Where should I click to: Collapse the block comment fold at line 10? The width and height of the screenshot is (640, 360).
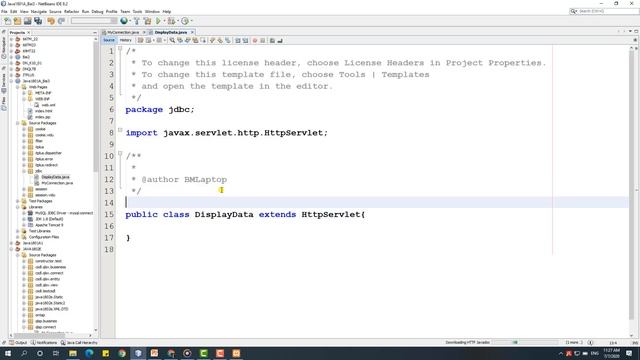(x=120, y=153)
